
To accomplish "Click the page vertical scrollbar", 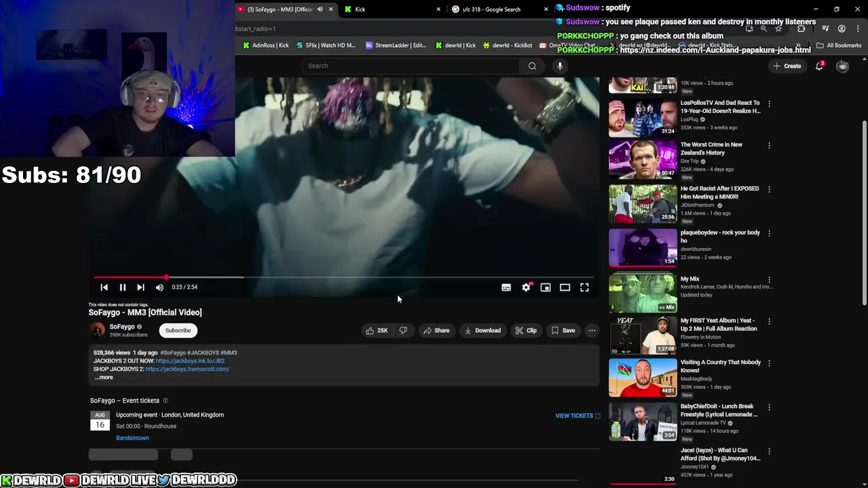I will coord(864,213).
